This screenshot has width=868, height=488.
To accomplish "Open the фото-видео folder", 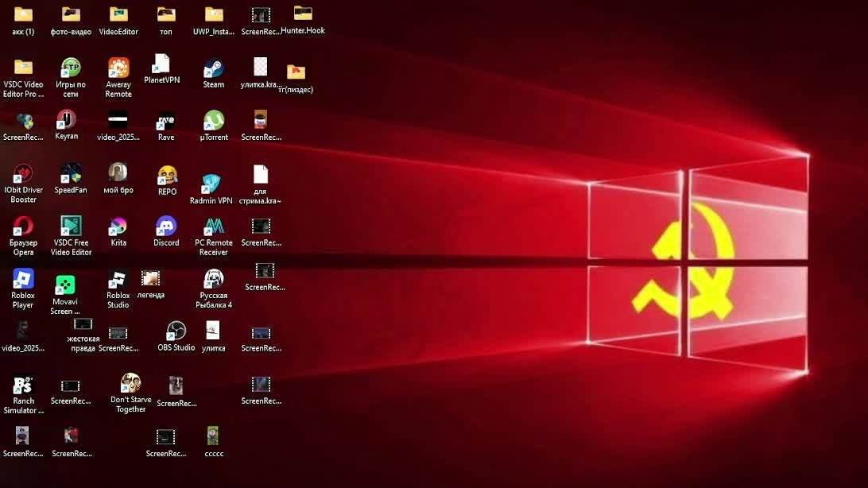I will pos(71,15).
